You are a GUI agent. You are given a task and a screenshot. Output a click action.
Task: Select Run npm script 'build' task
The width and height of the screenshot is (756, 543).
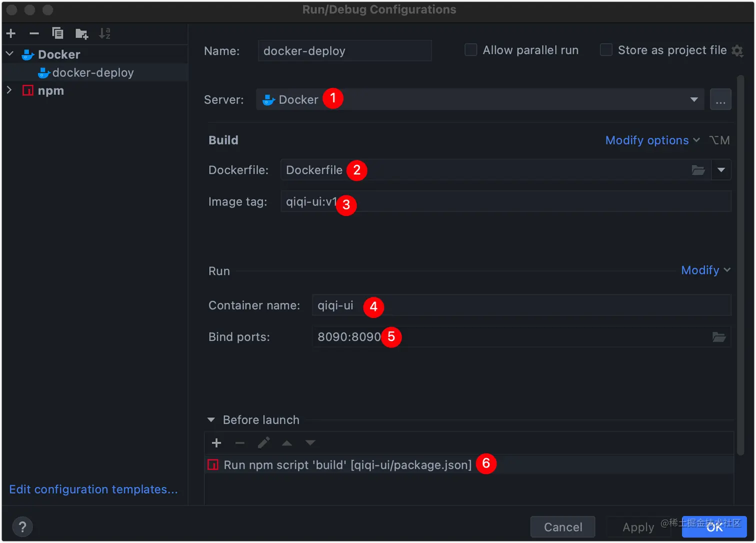pos(469,464)
